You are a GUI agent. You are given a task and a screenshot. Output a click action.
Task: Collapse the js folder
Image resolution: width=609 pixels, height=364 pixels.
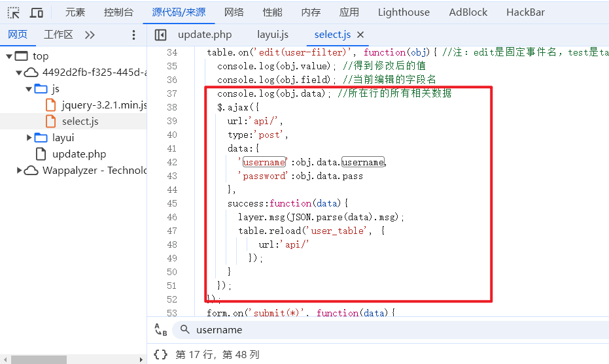29,88
